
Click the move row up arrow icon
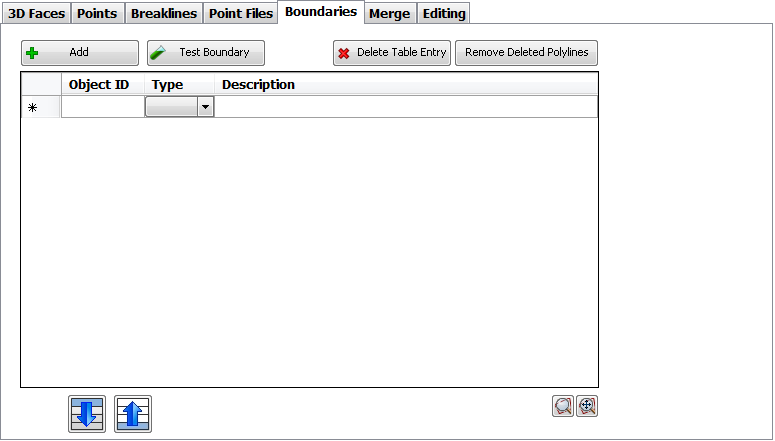(x=133, y=414)
